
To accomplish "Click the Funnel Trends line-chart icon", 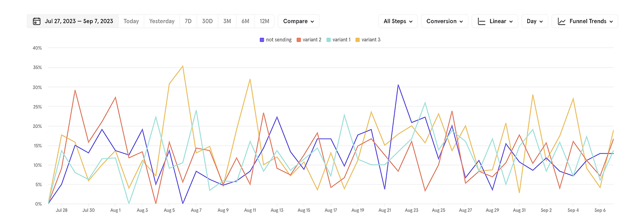I will (x=561, y=21).
